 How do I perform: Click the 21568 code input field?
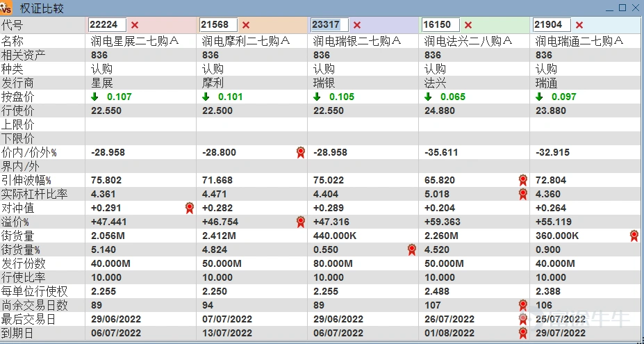pos(219,24)
